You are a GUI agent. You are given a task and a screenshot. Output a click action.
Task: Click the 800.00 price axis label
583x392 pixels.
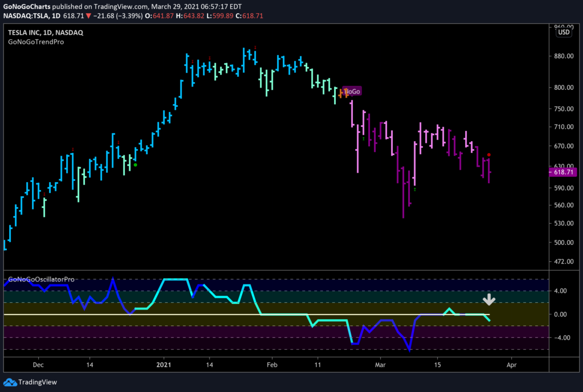point(564,88)
